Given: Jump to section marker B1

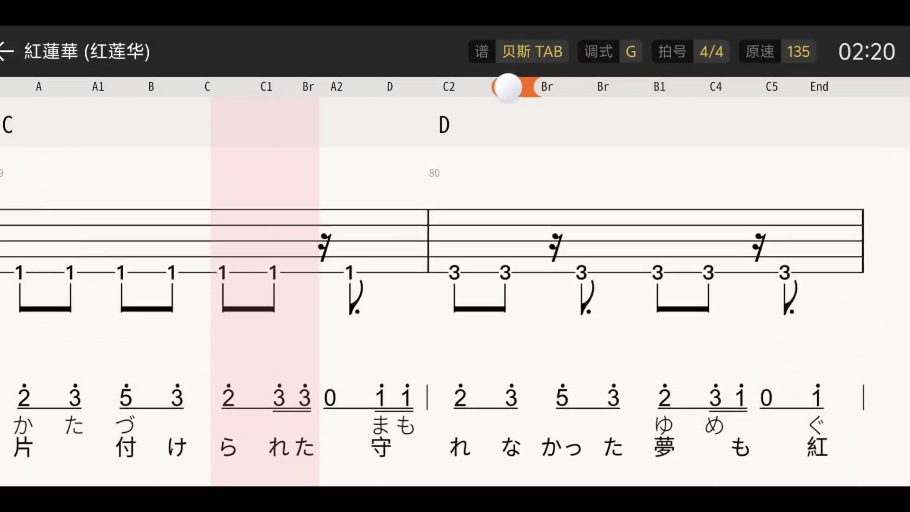Looking at the screenshot, I should tap(659, 87).
